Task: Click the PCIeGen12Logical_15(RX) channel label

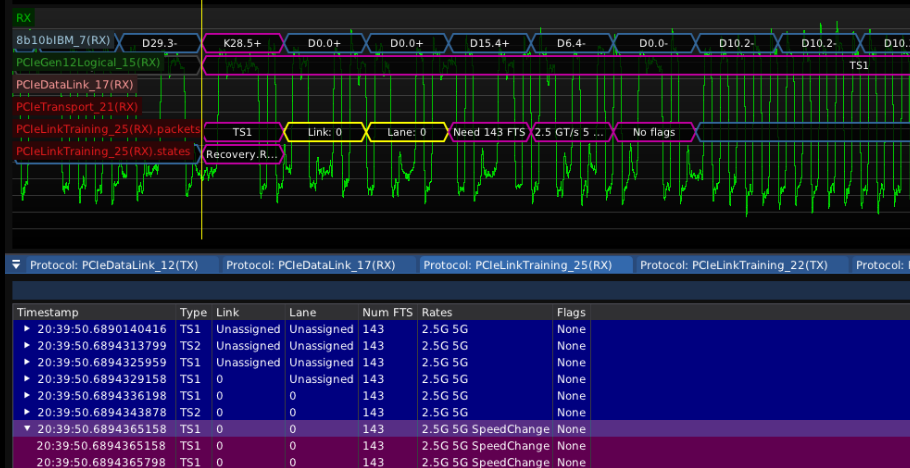Action: tap(88, 62)
